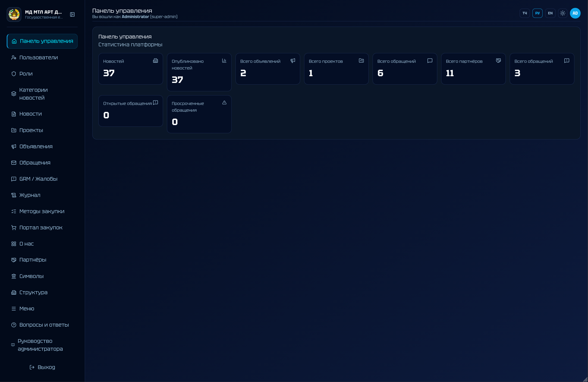Open the Всего партнёров stat card
The image size is (588, 382).
pyautogui.click(x=473, y=69)
